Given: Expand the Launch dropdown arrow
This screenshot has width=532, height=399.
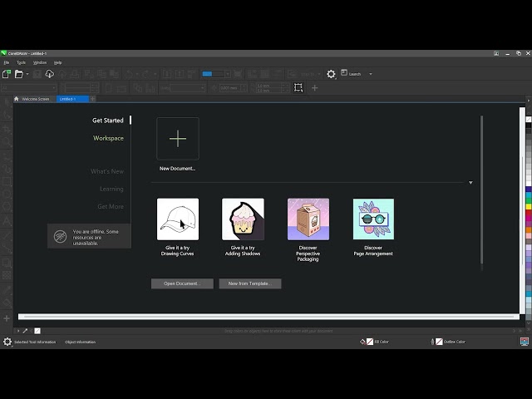Looking at the screenshot, I should 371,74.
